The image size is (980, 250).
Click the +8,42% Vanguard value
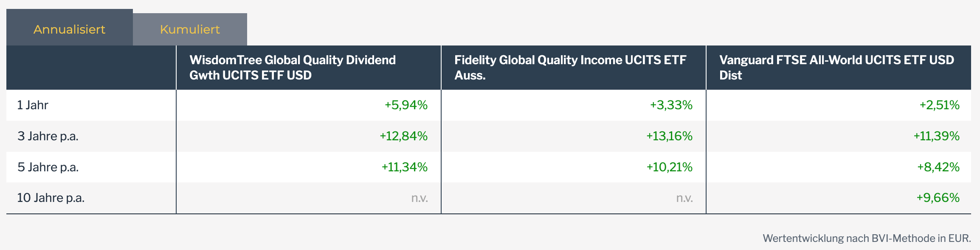[938, 167]
